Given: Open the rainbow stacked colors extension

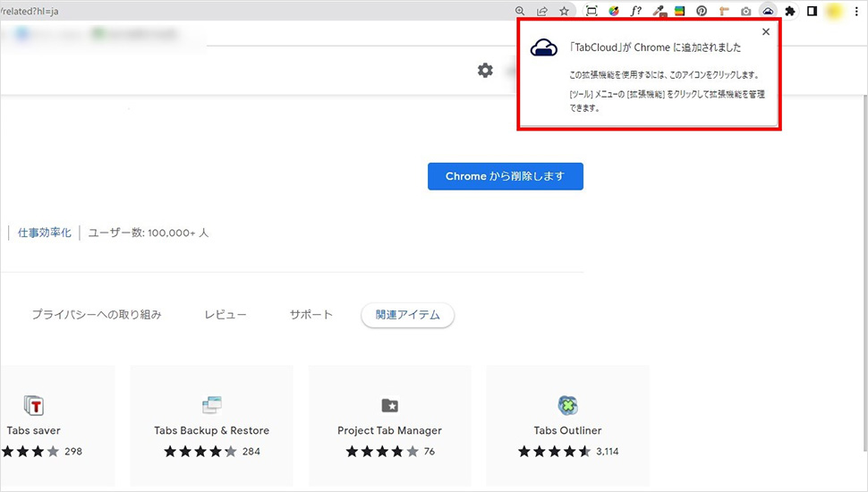Looking at the screenshot, I should pyautogui.click(x=680, y=11).
